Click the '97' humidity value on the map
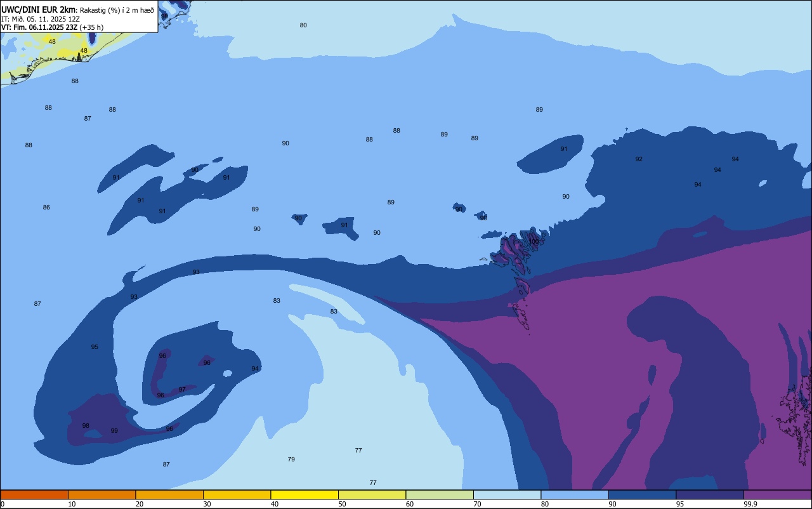812x509 pixels. click(182, 390)
